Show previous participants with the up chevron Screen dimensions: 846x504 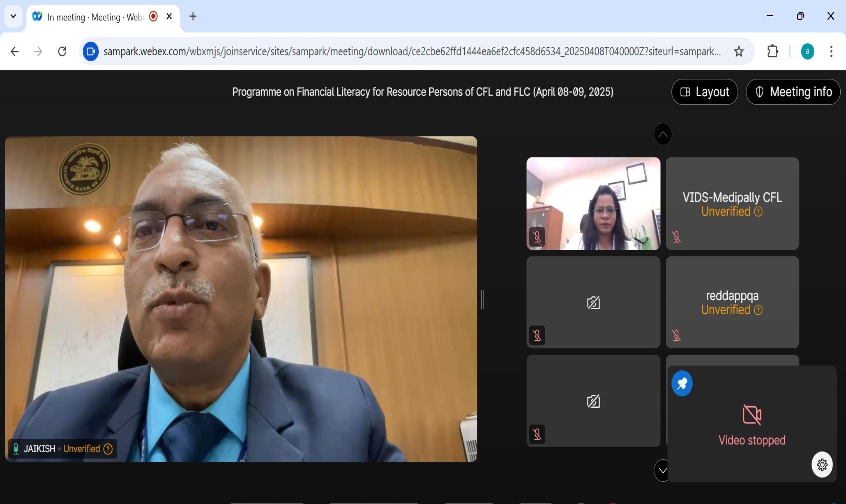(663, 134)
